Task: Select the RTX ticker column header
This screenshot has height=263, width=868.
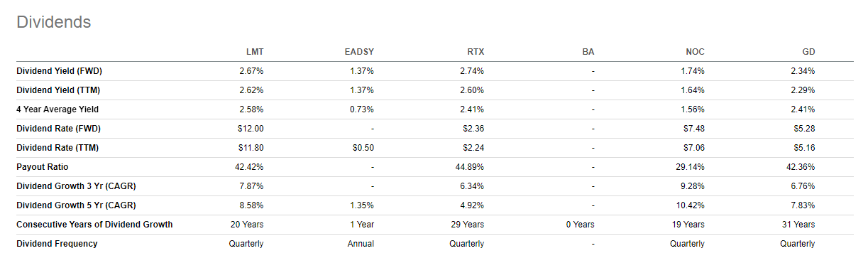Action: pos(475,52)
